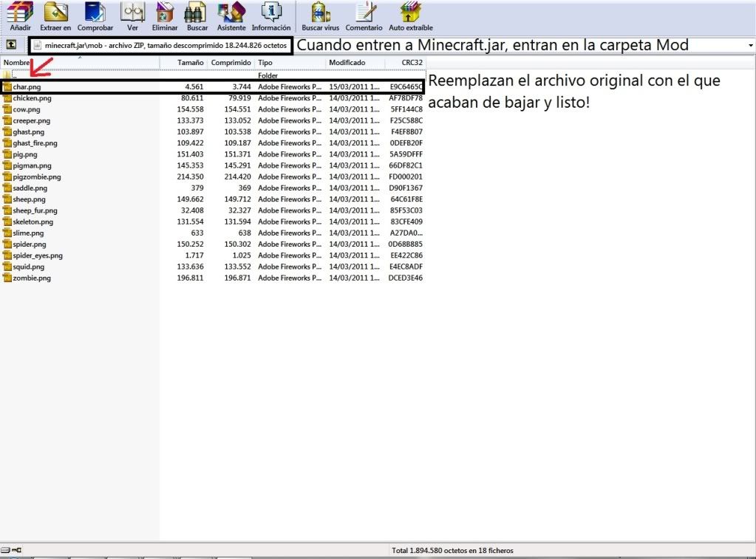Screen dimensions: 756x559
Task: Click CRC32 value F25C588C
Action: coord(406,120)
